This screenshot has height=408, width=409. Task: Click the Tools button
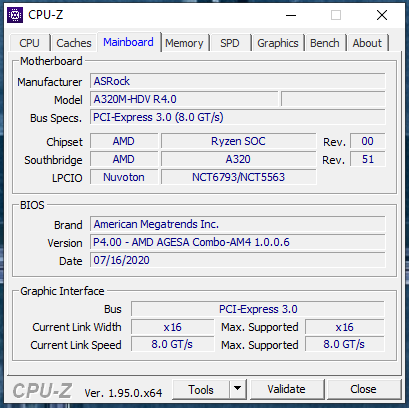pos(201,389)
